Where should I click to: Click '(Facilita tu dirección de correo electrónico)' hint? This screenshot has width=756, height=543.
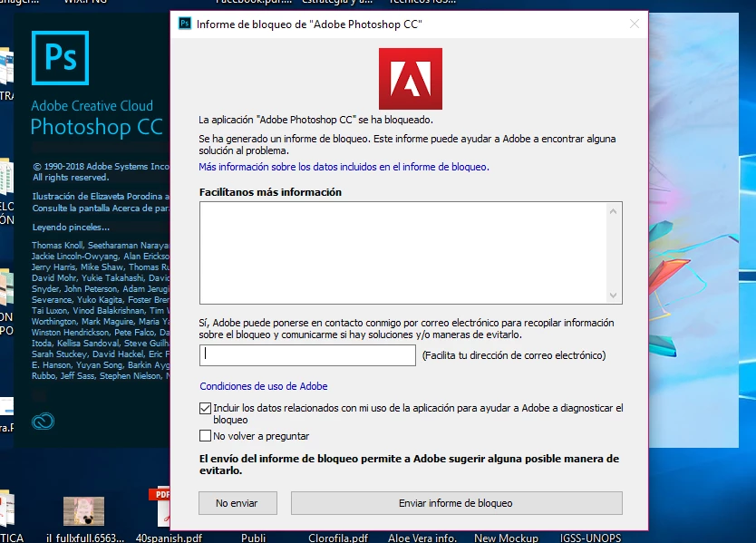tap(514, 355)
